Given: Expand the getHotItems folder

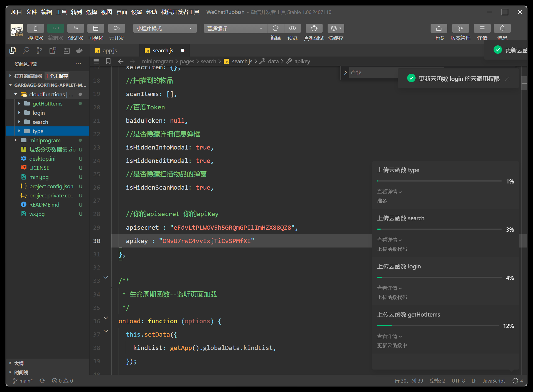Looking at the screenshot, I should [x=19, y=104].
